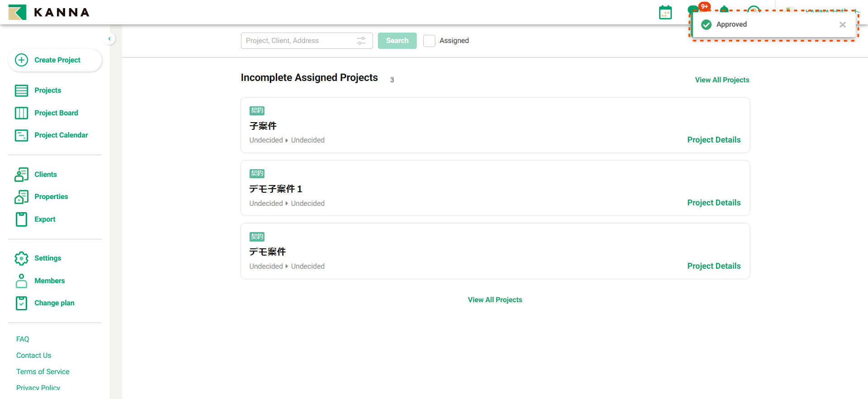This screenshot has height=399, width=868.
Task: Open the Project Board icon
Action: click(21, 113)
